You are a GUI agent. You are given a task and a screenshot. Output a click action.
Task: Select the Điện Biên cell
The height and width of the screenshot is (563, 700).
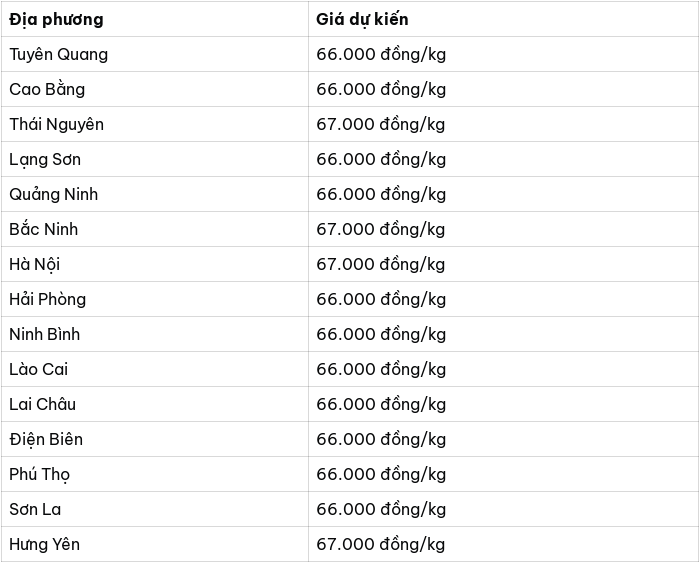point(154,439)
